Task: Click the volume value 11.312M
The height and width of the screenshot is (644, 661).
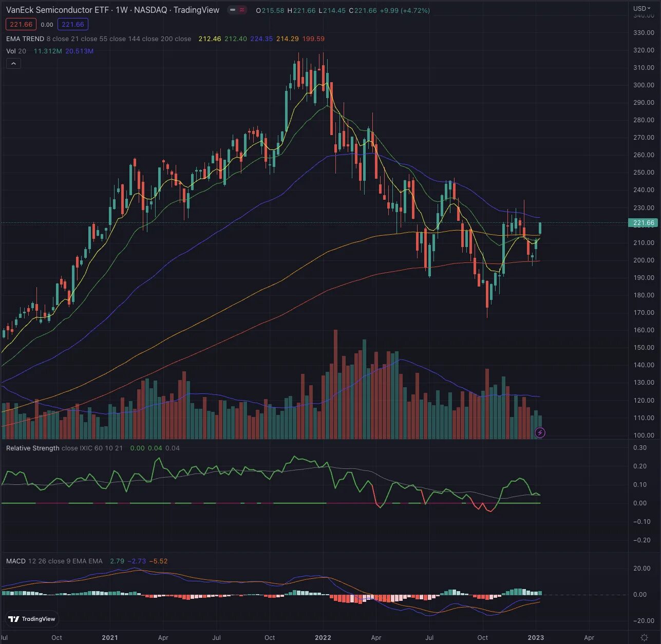Action: pos(48,51)
